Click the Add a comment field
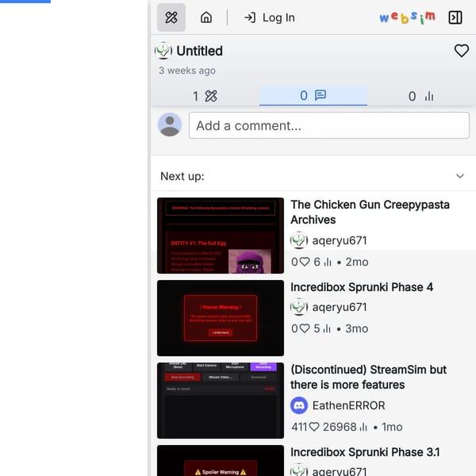The height and width of the screenshot is (476, 476). pos(329,125)
